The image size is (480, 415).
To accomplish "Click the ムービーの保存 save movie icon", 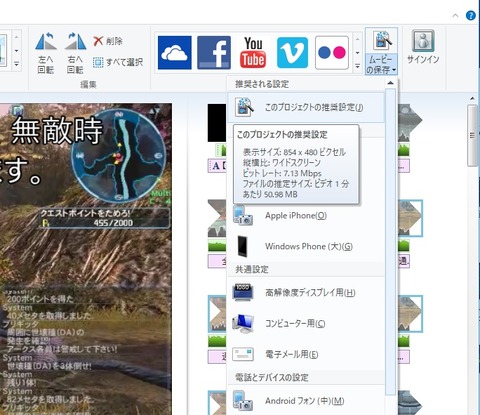I will pos(381,41).
